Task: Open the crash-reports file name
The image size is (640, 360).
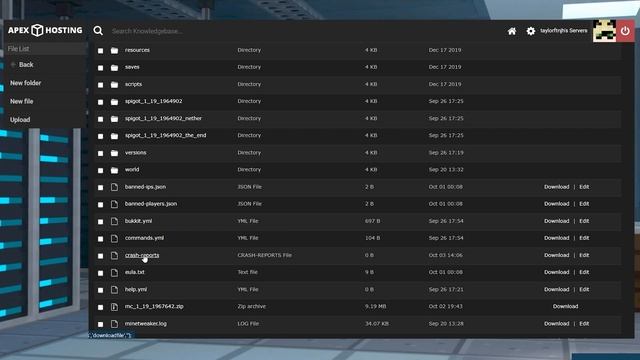Action: (x=142, y=255)
